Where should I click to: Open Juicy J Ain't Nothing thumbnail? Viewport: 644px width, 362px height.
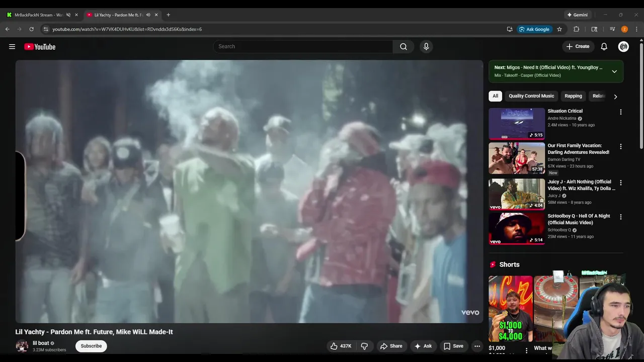coord(517,194)
